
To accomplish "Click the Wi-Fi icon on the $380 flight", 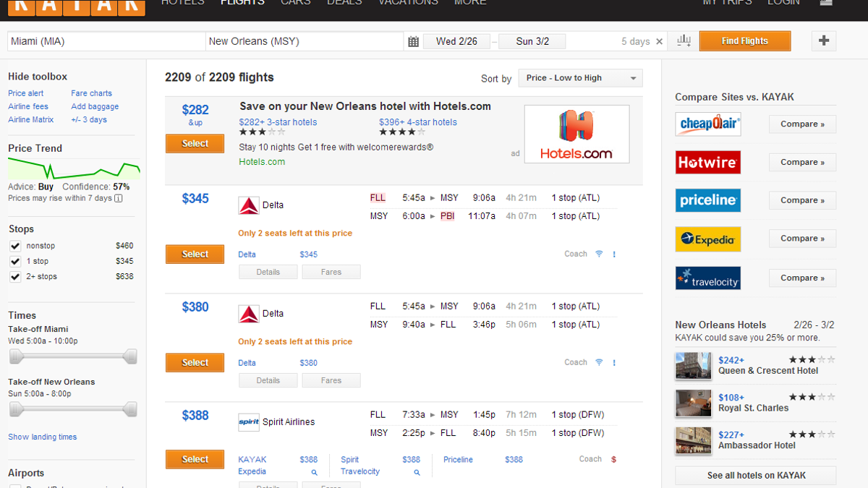I will 599,362.
